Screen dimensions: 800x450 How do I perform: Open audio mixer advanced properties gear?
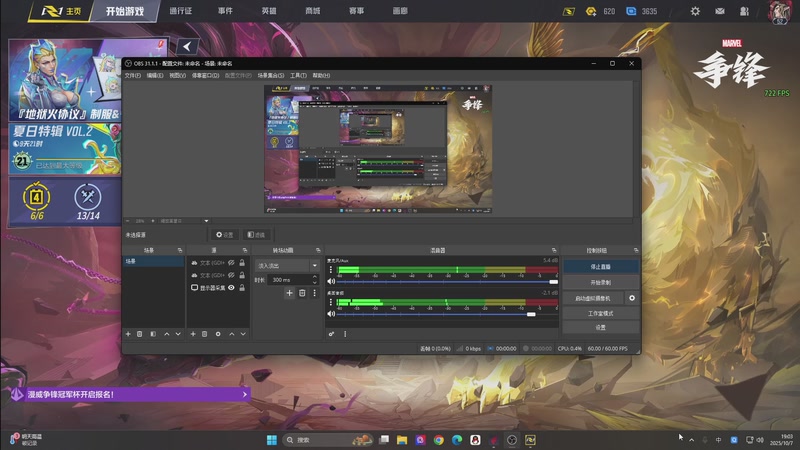331,333
